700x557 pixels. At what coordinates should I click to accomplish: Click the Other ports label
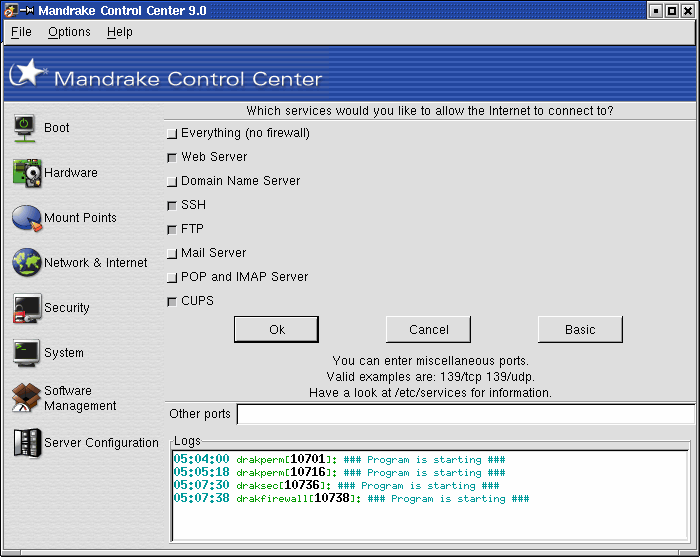pos(200,414)
